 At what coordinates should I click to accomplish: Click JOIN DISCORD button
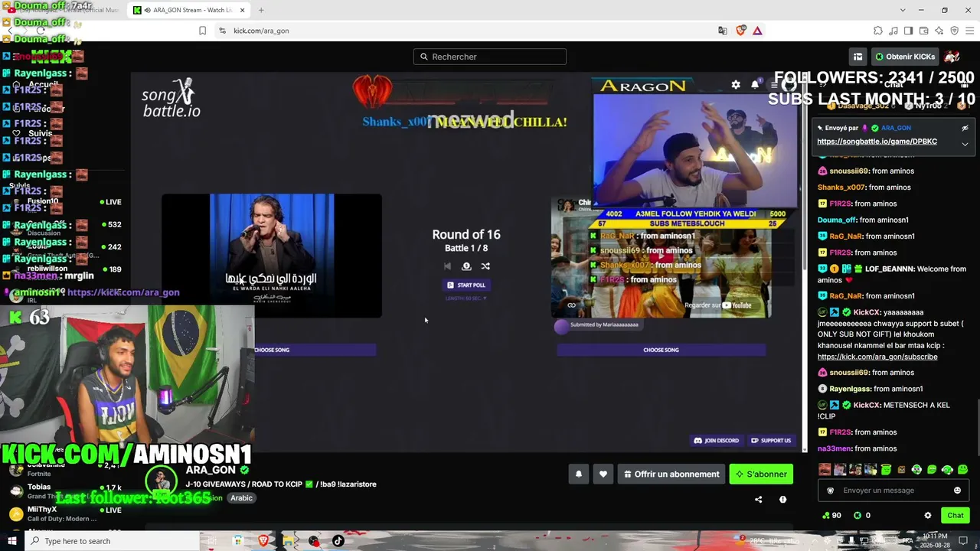[x=717, y=441]
